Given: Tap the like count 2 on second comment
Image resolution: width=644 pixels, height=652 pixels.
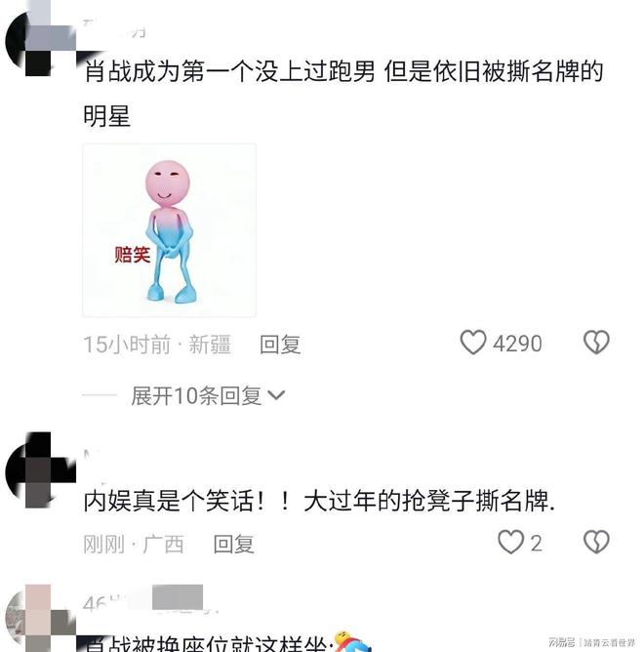Looking at the screenshot, I should point(537,544).
